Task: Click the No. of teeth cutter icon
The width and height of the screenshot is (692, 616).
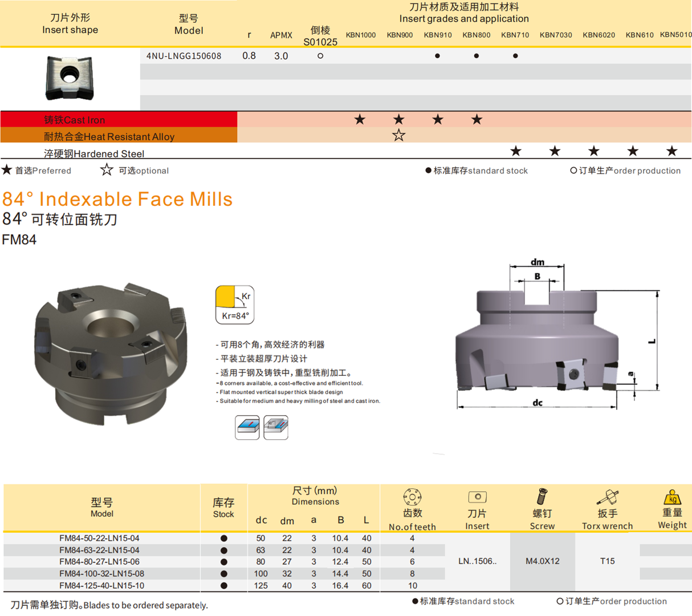Action: pos(412,497)
